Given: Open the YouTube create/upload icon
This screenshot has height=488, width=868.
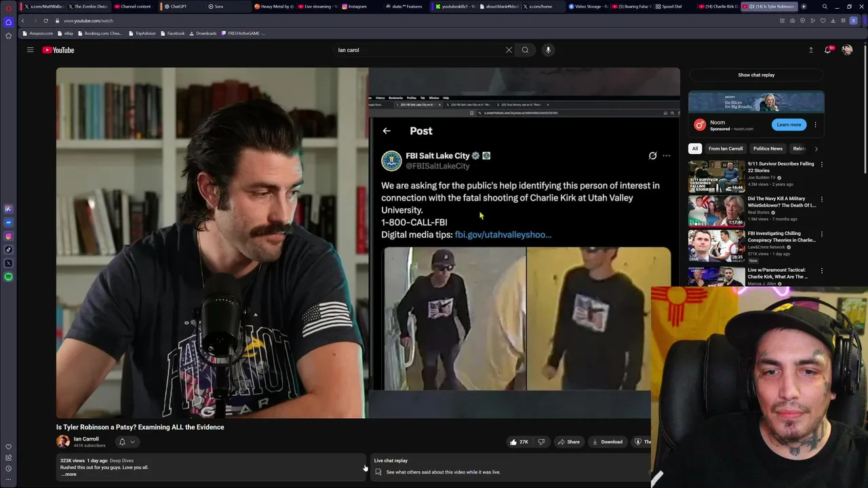Looking at the screenshot, I should tap(810, 49).
